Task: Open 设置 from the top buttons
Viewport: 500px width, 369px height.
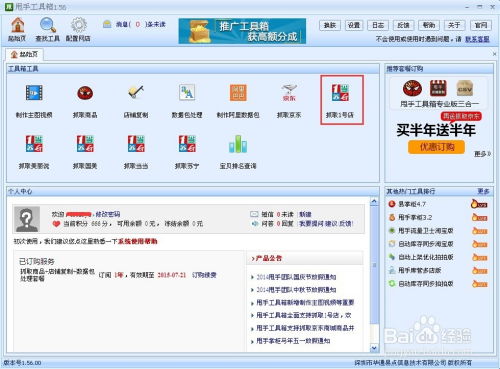Action: [354, 25]
